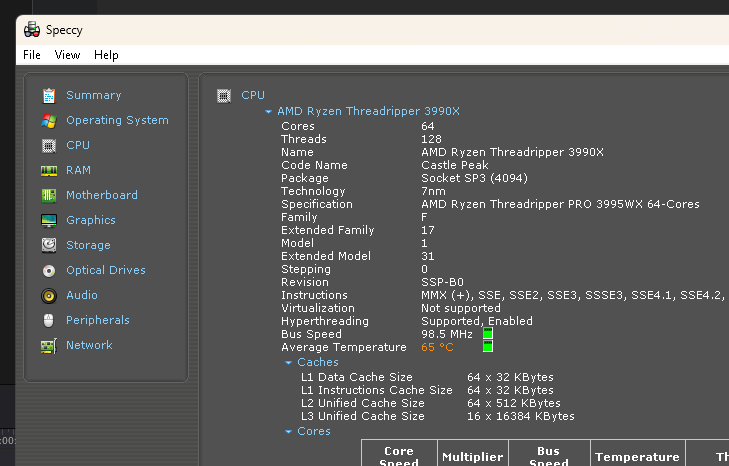Viewport: 729px width, 466px height.
Task: Open the Network section
Action: [89, 345]
